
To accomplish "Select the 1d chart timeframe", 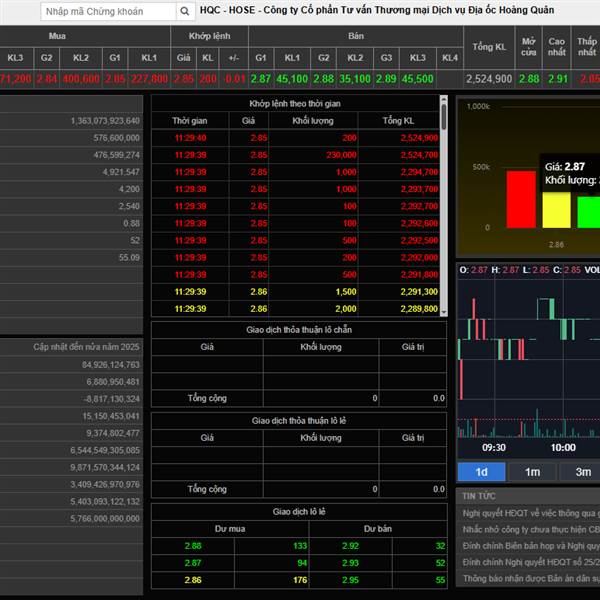I will point(481,472).
